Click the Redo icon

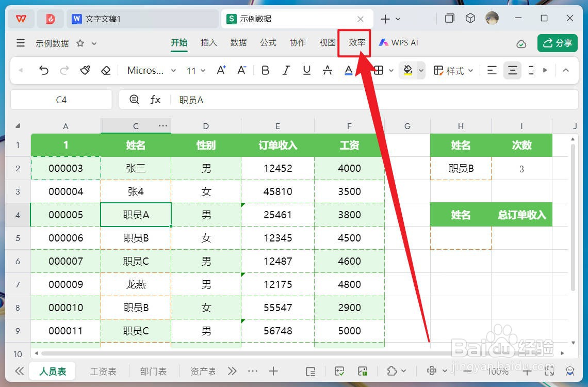pyautogui.click(x=64, y=70)
